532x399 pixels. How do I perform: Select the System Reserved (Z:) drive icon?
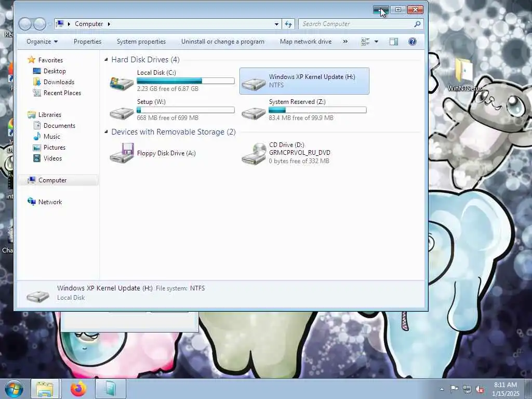[x=254, y=113]
